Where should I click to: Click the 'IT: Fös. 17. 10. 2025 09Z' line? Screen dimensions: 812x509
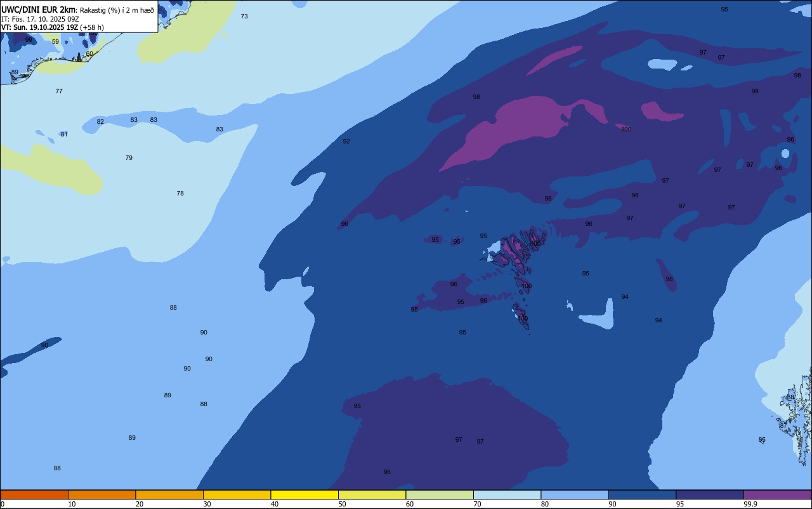point(40,18)
